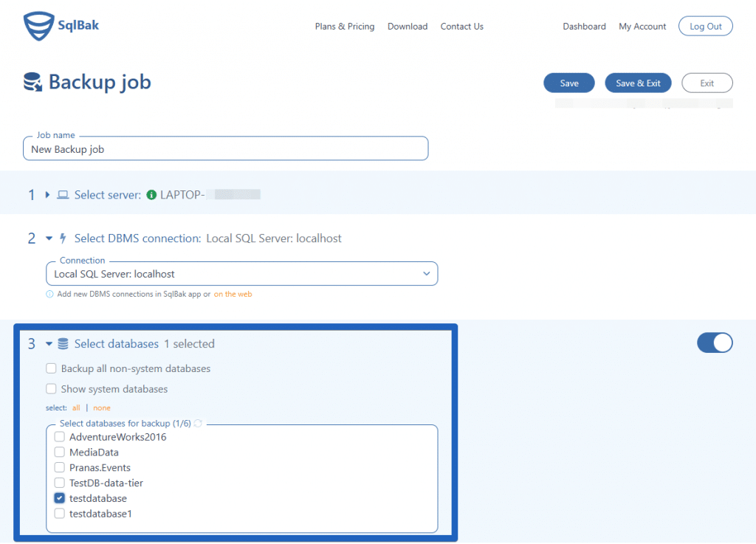Click the Backup job database icon
The height and width of the screenshot is (544, 756).
[32, 82]
